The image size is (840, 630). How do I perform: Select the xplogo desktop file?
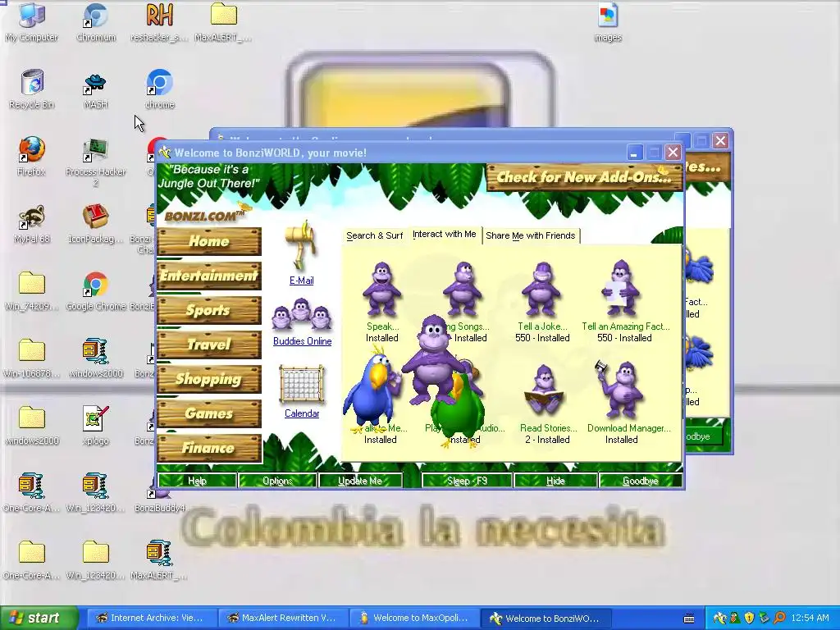[96, 427]
